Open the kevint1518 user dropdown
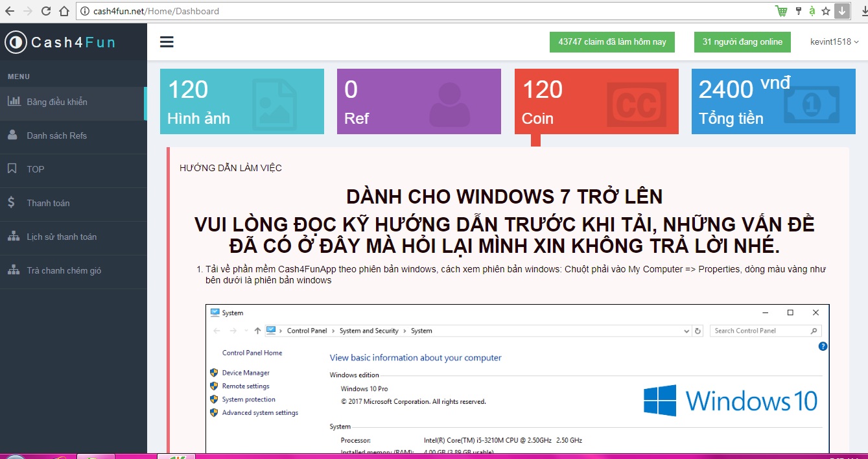This screenshot has width=868, height=459. [834, 41]
